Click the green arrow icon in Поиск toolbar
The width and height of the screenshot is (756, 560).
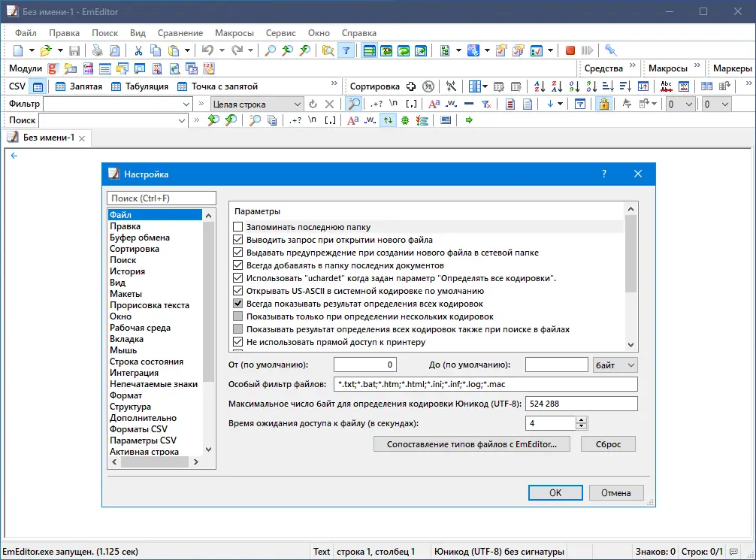coord(469,120)
